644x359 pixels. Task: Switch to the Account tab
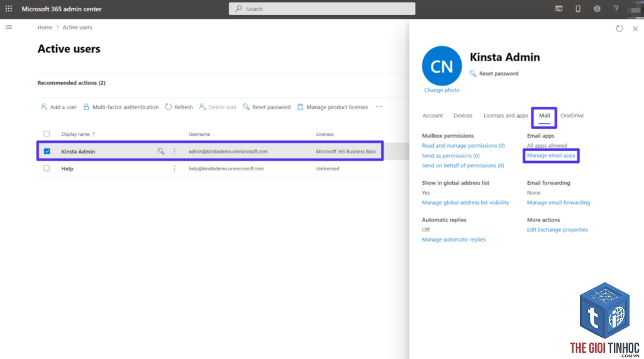coord(433,116)
